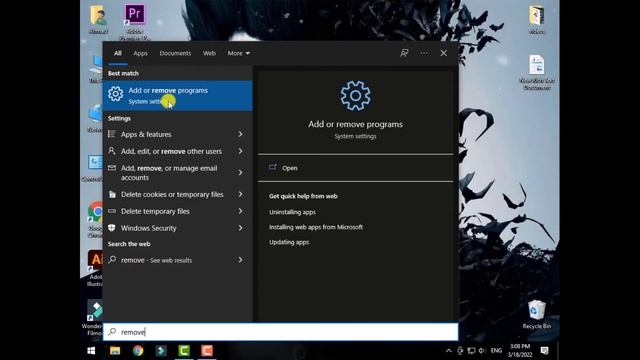The image size is (640, 360).
Task: Click the magnifier icon beside remove web result
Action: coord(112,260)
